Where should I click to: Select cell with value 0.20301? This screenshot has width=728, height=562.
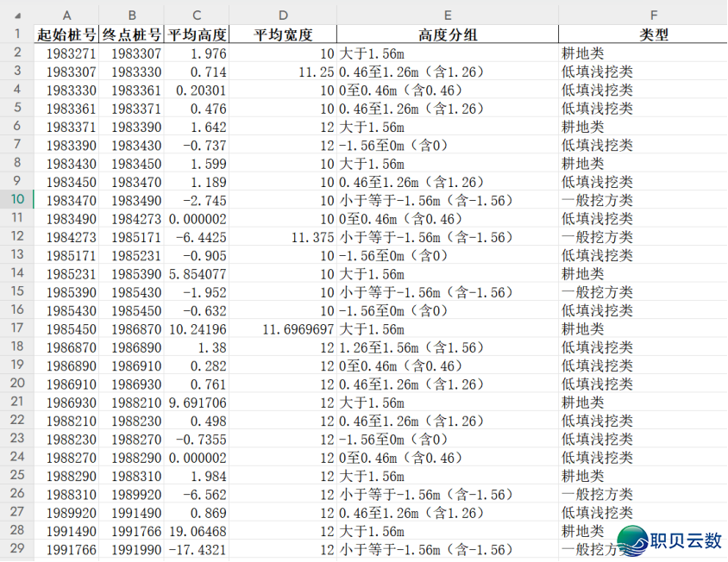click(x=197, y=90)
